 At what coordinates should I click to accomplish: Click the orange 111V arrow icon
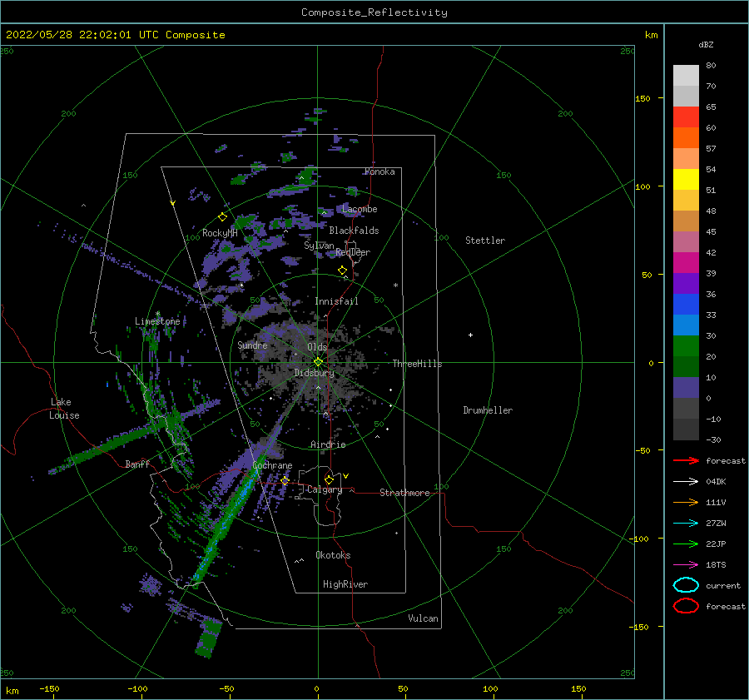pyautogui.click(x=686, y=502)
